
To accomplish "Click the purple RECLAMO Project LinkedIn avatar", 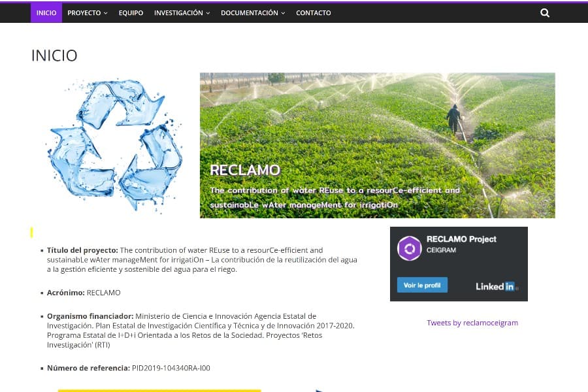I will 409,248.
